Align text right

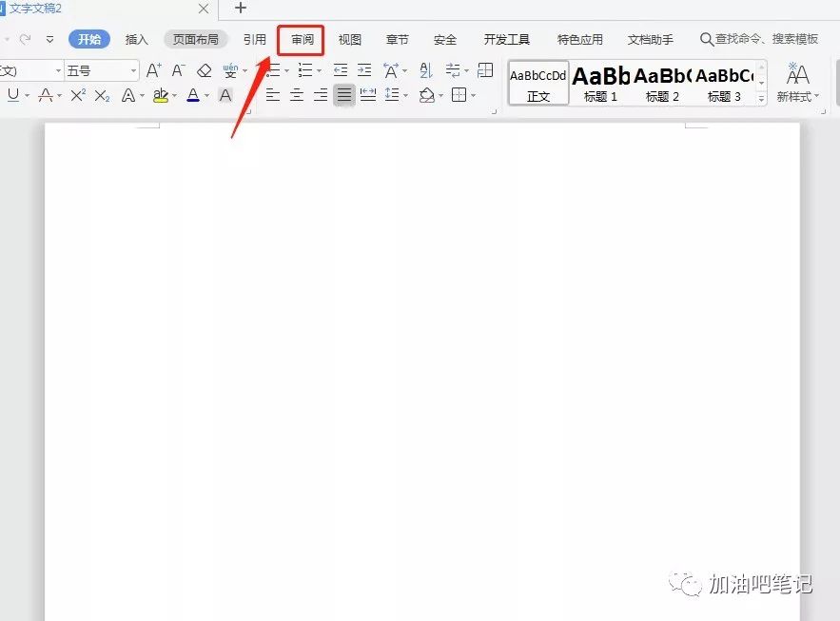click(x=321, y=95)
